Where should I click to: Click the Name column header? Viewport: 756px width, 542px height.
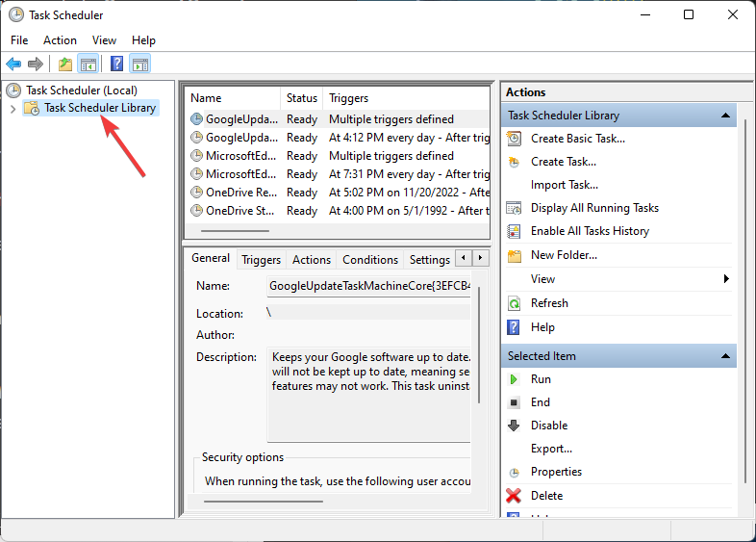(233, 98)
